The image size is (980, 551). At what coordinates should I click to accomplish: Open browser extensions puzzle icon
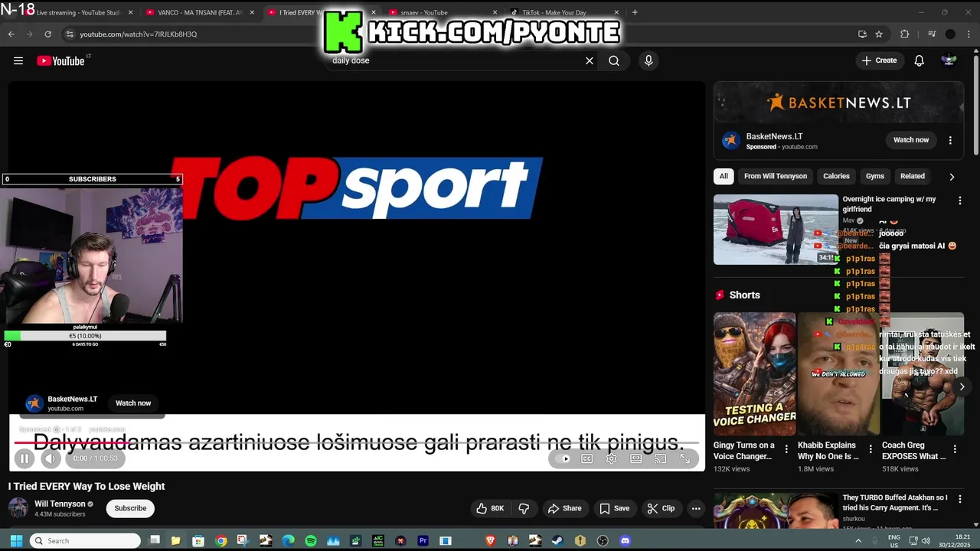tap(904, 34)
